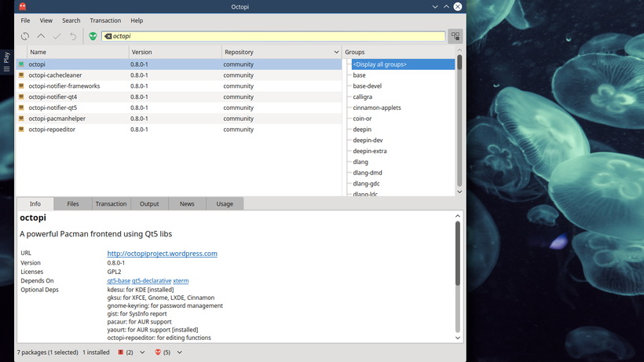The width and height of the screenshot is (644, 362).
Task: Click package icon for octopi-pacmanhelper
Action: (x=21, y=119)
